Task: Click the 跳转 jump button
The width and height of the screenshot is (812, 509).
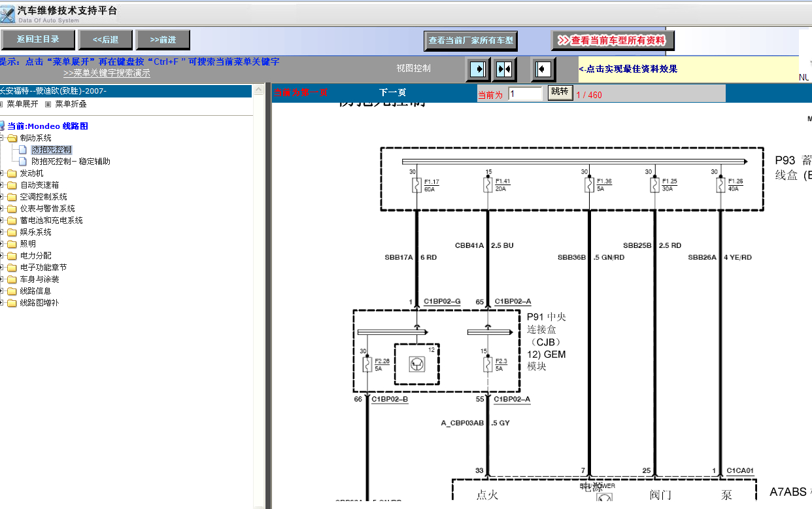Action: [x=560, y=92]
